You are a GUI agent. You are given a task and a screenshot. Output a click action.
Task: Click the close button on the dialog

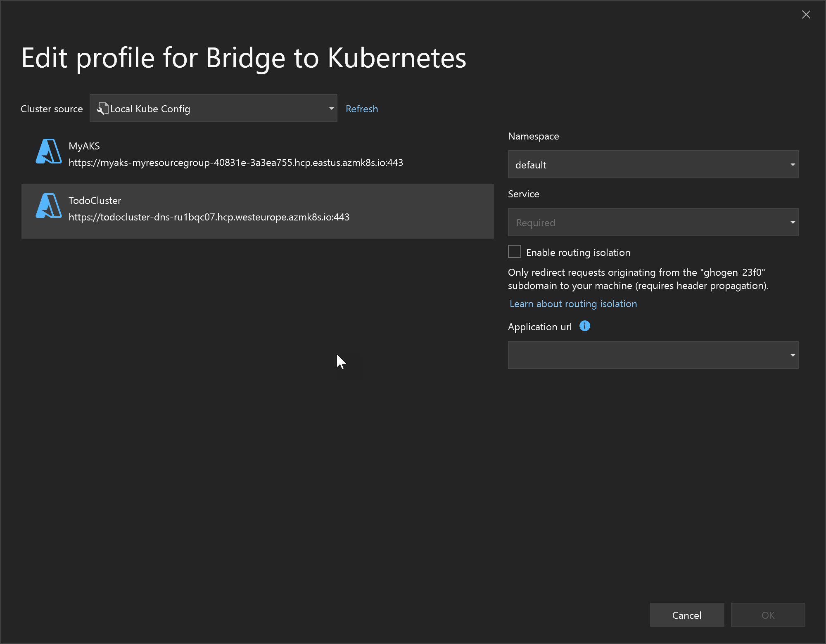808,14
